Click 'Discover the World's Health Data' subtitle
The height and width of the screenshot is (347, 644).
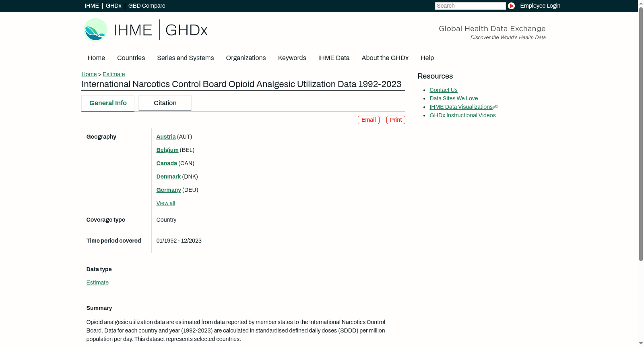(x=508, y=37)
